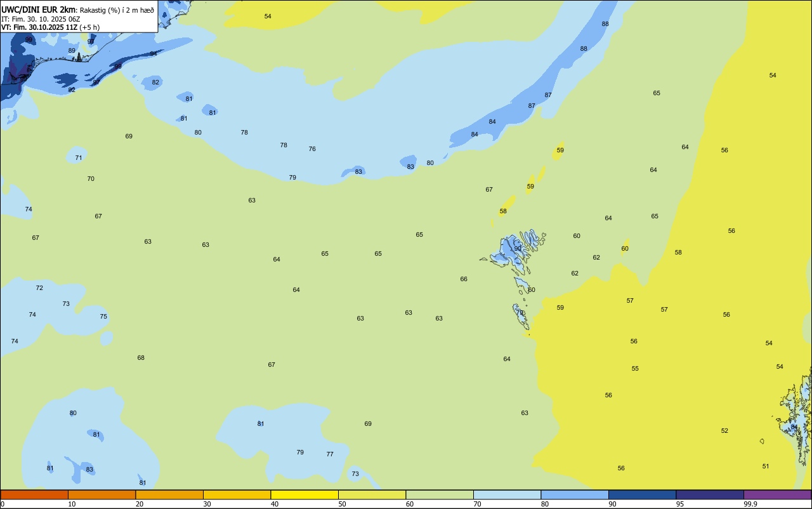Select the 80–90 medium blue legend swatch
The width and height of the screenshot is (812, 509).
tap(575, 494)
